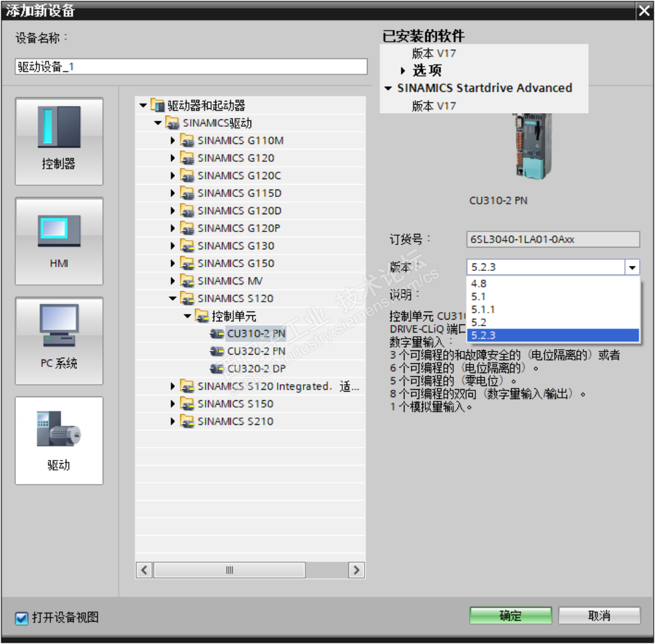Click the SINAMICS S120 folder icon
The width and height of the screenshot is (655, 644).
pyautogui.click(x=187, y=299)
